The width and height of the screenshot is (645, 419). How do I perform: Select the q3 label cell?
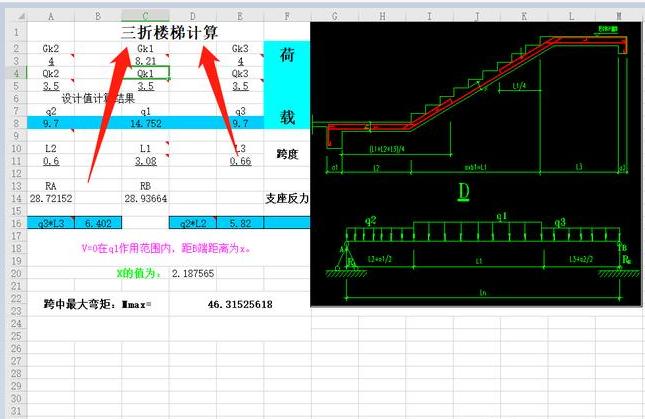[x=240, y=111]
